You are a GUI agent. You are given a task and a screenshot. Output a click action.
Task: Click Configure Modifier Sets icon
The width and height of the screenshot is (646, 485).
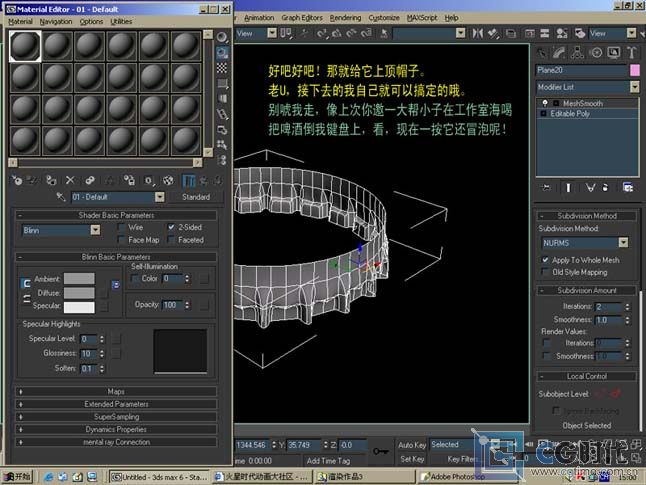pos(628,188)
